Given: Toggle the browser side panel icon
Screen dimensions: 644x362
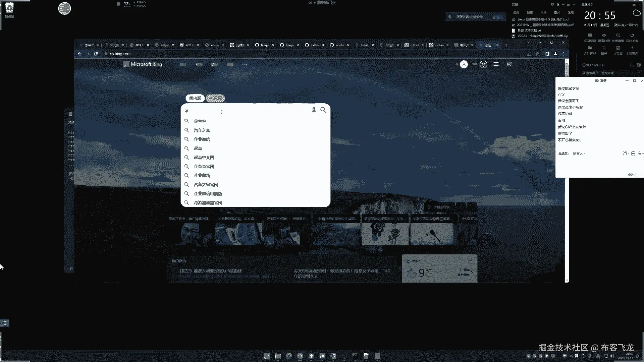Looking at the screenshot, I should point(547,54).
